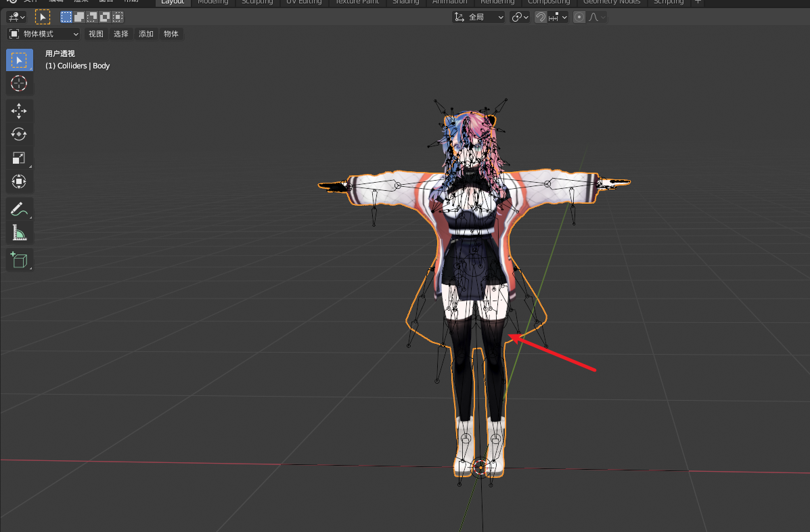Select the Select Box tool in left toolbar
Viewport: 810px width, 532px height.
point(19,60)
